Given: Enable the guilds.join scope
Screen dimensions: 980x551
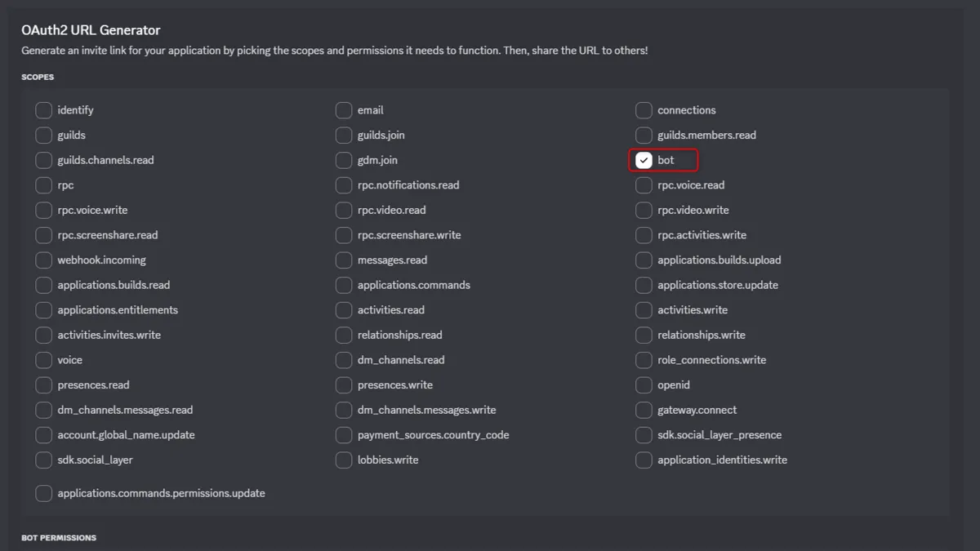Looking at the screenshot, I should pyautogui.click(x=344, y=135).
